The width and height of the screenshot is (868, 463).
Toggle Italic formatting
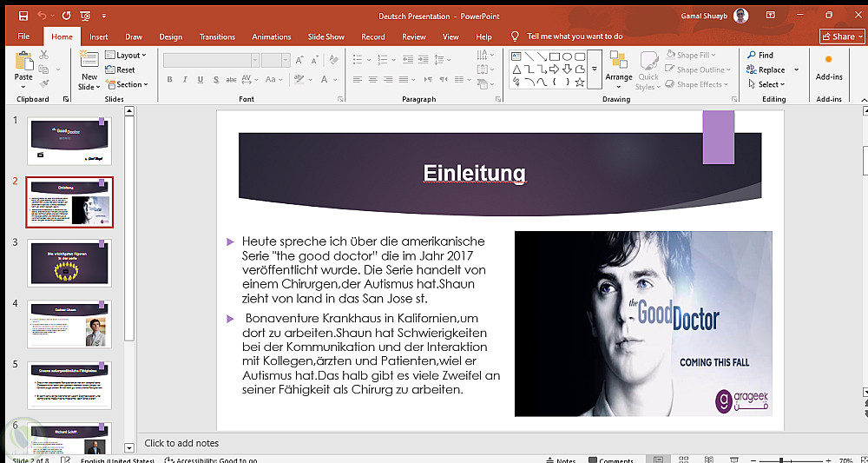click(185, 79)
